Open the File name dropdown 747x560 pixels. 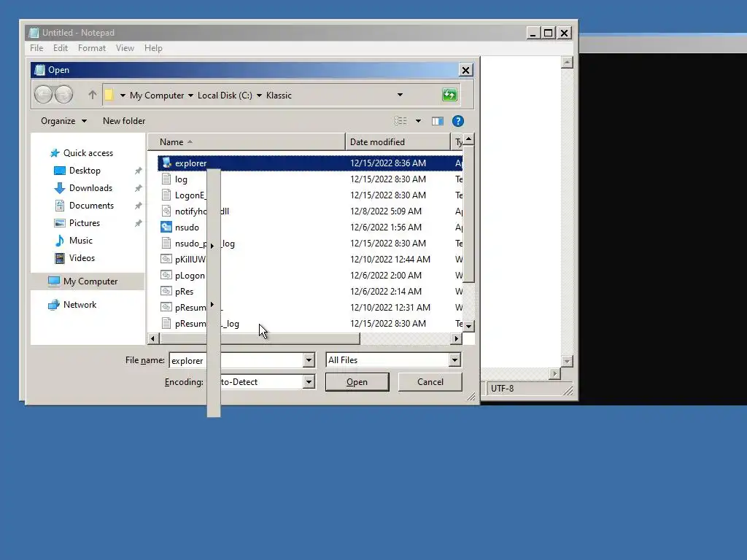click(x=309, y=360)
